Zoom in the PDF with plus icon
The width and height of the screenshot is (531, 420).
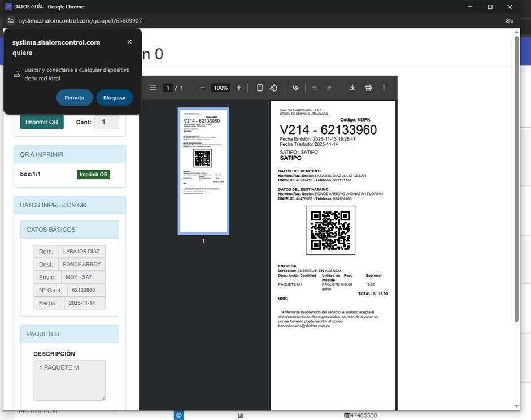click(x=238, y=88)
